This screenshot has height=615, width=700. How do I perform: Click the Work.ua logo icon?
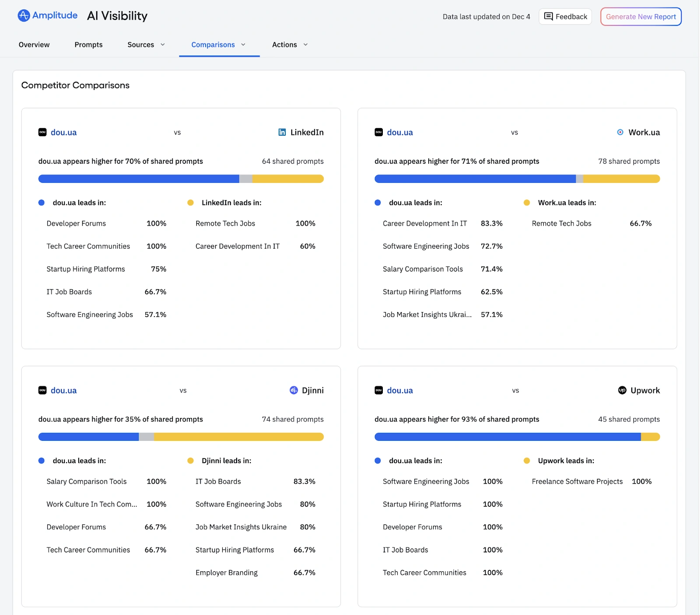[620, 132]
